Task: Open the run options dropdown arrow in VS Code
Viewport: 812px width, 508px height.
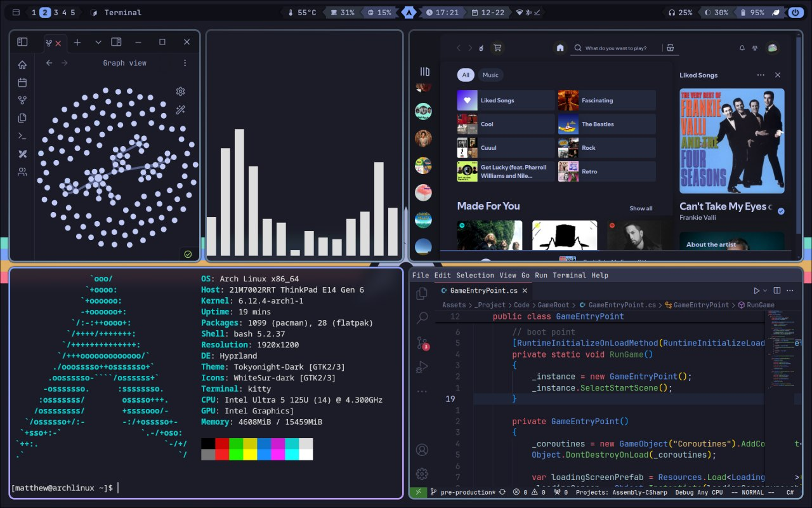Action: coord(765,290)
